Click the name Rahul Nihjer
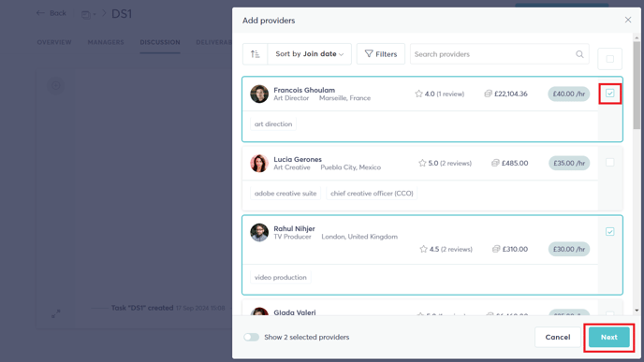 point(294,228)
